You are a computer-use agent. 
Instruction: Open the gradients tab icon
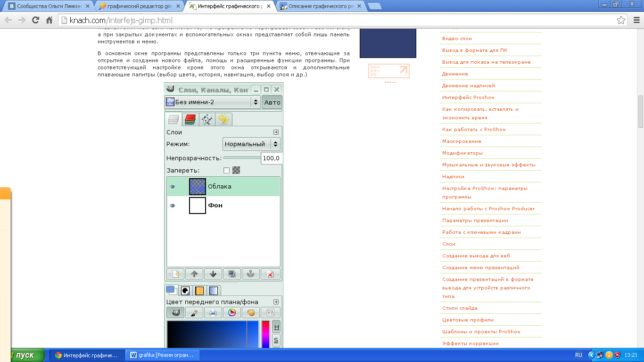(x=214, y=291)
